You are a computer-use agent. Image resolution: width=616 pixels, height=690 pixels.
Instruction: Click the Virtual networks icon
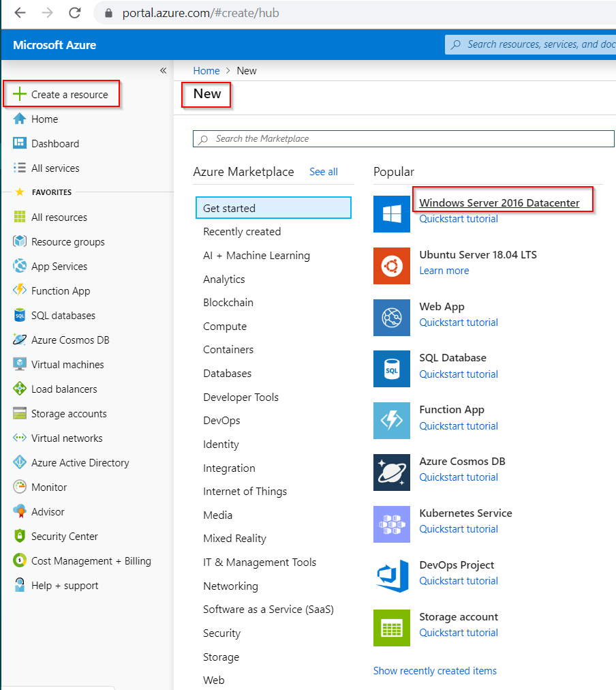[x=19, y=438]
